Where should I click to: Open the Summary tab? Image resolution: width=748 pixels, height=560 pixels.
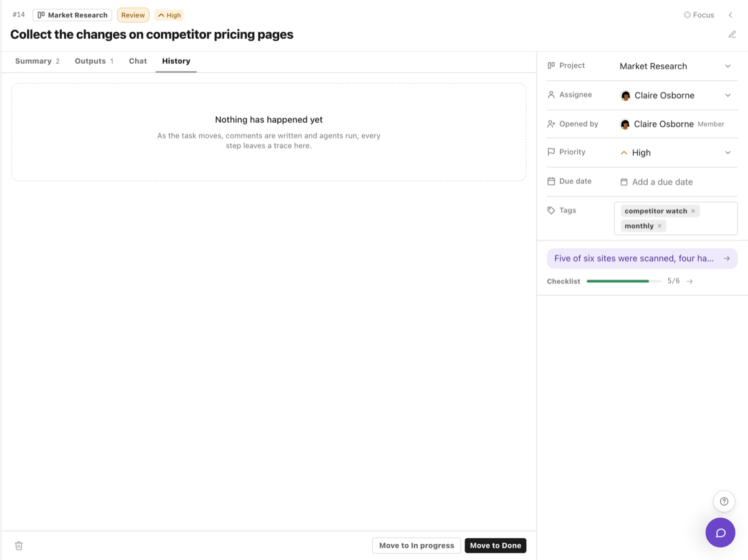pyautogui.click(x=37, y=61)
